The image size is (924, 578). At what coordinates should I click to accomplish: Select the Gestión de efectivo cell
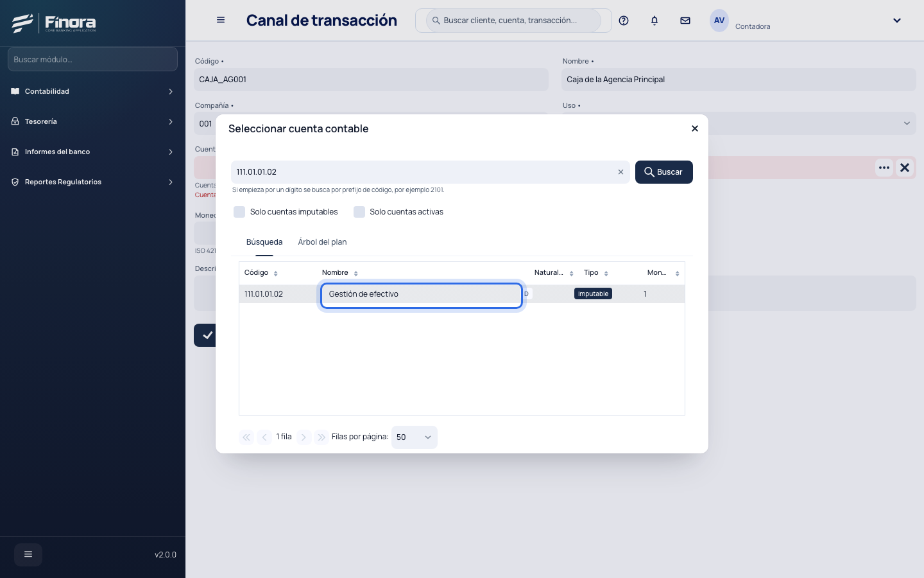point(422,295)
